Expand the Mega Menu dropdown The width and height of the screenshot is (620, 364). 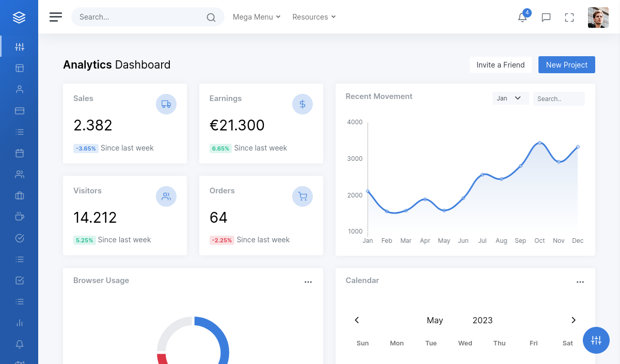[257, 17]
